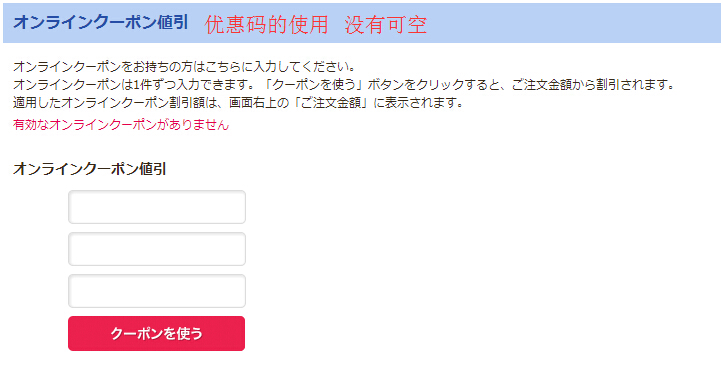Click the first instruction line about entering coupons
Image resolution: width=721 pixels, height=366 pixels.
pos(185,67)
